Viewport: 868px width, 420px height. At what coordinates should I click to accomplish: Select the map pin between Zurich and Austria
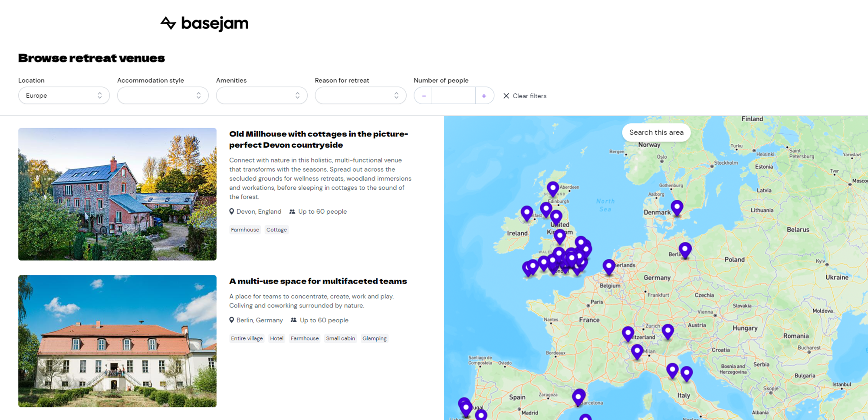(x=668, y=332)
